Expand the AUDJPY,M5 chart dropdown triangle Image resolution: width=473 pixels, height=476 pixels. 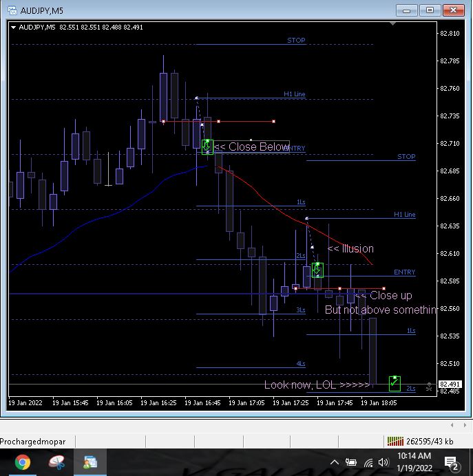click(13, 28)
